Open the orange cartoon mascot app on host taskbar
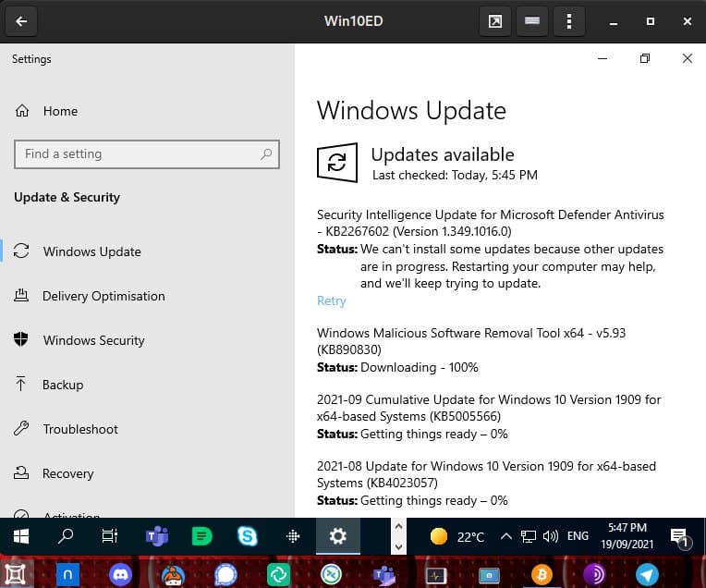The image size is (706, 588). click(x=173, y=575)
